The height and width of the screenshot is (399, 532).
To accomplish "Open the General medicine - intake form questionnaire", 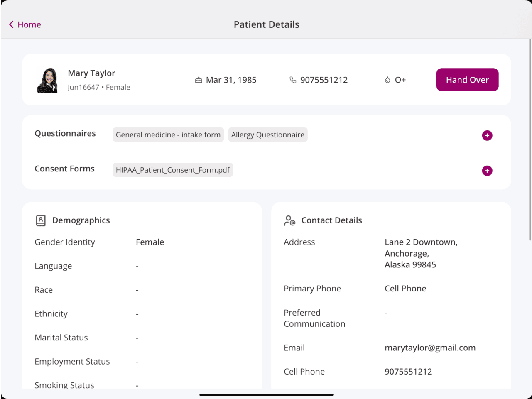I will click(168, 135).
